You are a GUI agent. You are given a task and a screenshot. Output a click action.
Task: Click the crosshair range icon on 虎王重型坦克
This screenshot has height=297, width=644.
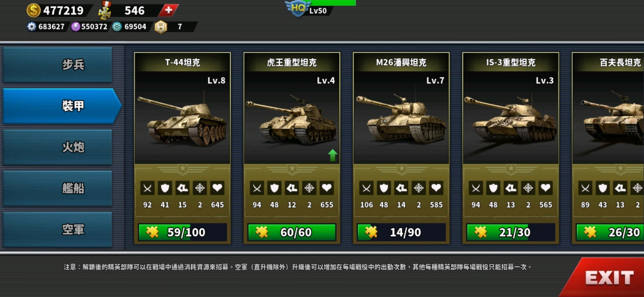pos(309,188)
